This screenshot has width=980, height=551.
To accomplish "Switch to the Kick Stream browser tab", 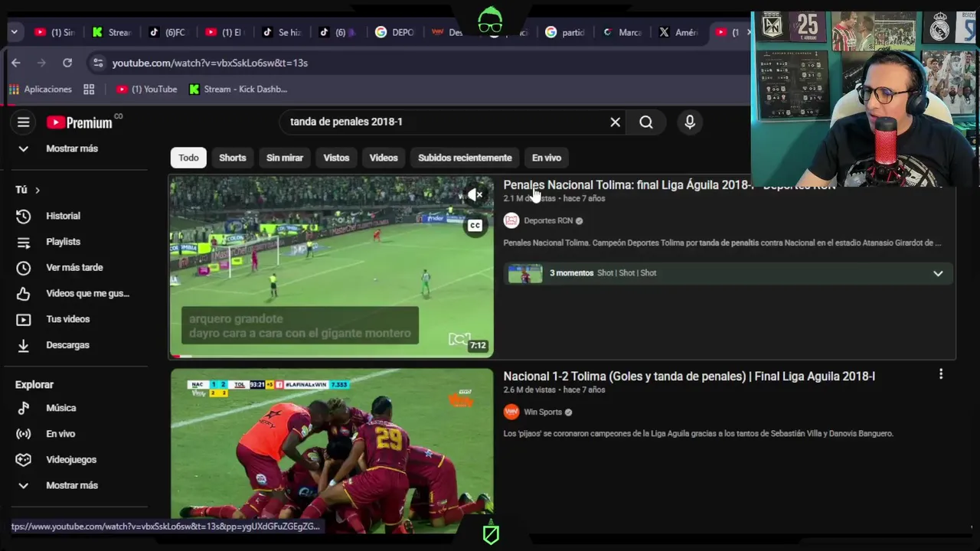I will (113, 32).
